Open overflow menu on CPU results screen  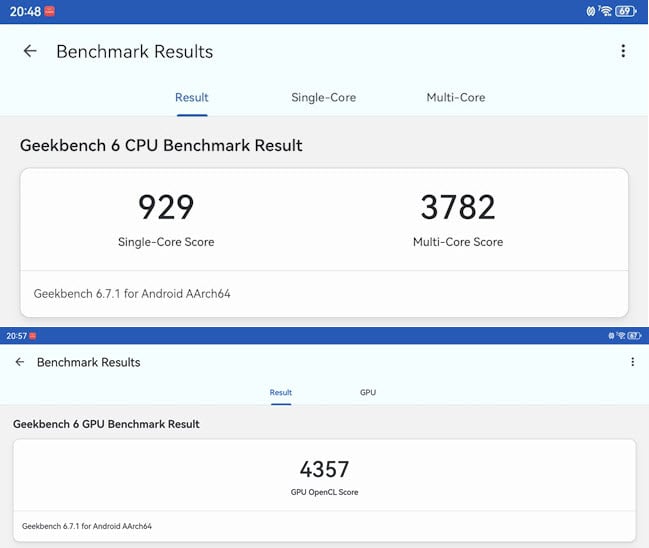click(623, 51)
